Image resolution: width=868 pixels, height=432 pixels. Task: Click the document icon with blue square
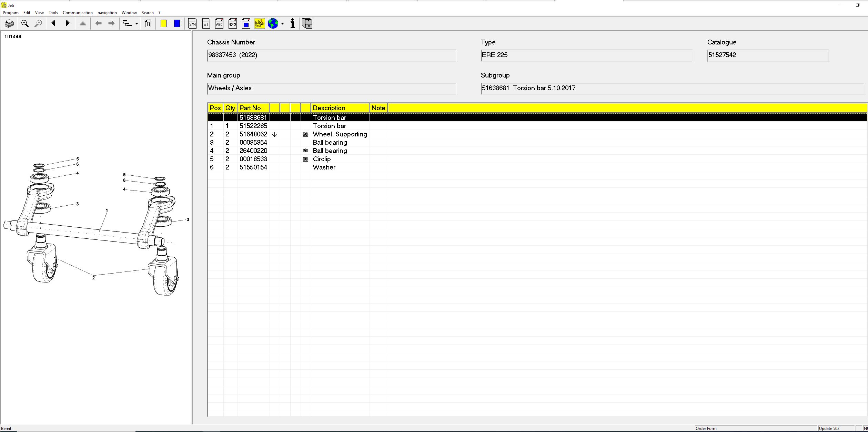[x=246, y=23]
